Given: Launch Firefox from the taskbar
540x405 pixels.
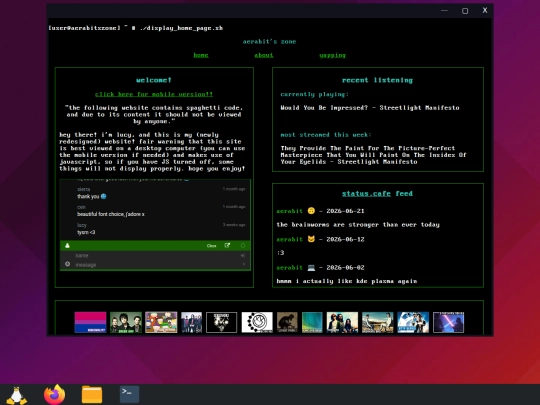Looking at the screenshot, I should point(54,395).
